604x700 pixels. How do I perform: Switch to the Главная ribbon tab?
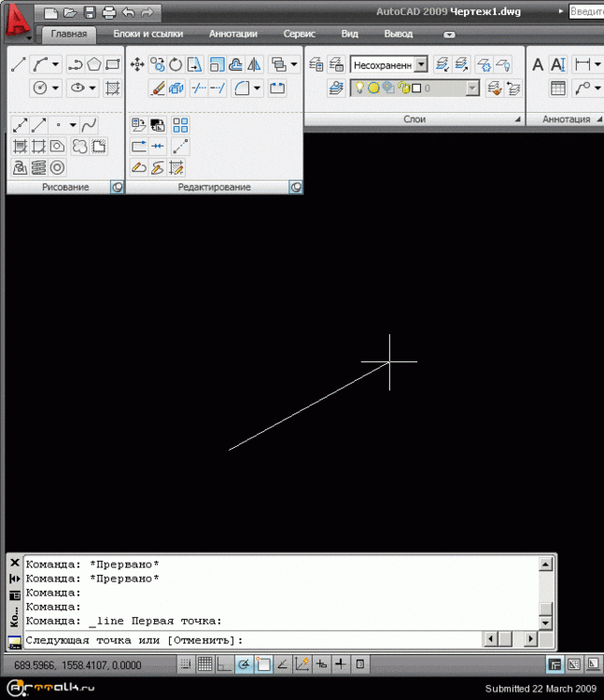pos(69,34)
